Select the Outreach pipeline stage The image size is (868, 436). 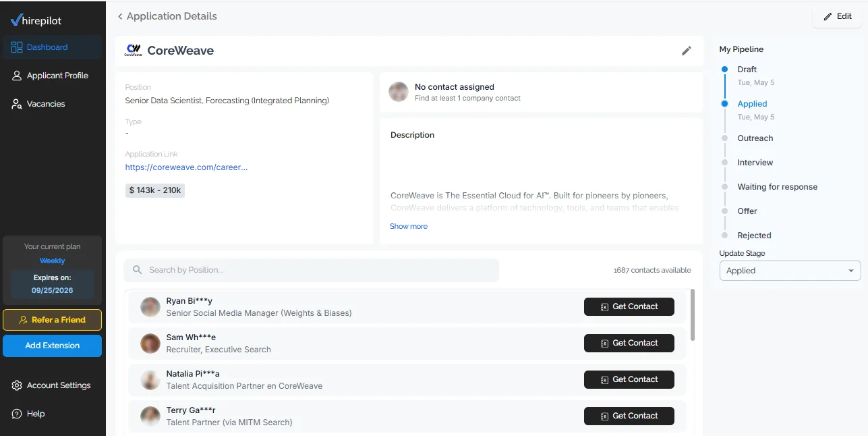755,138
